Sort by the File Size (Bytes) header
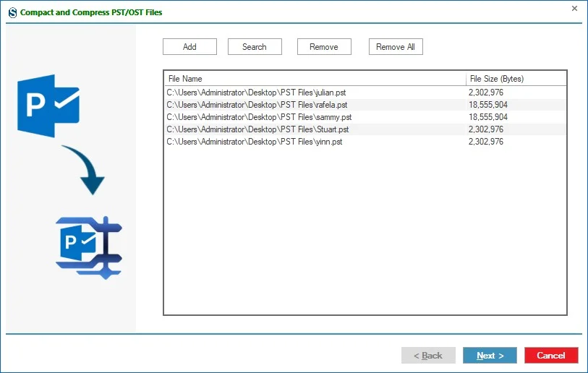Screen dimensions: 588x373 pos(516,79)
